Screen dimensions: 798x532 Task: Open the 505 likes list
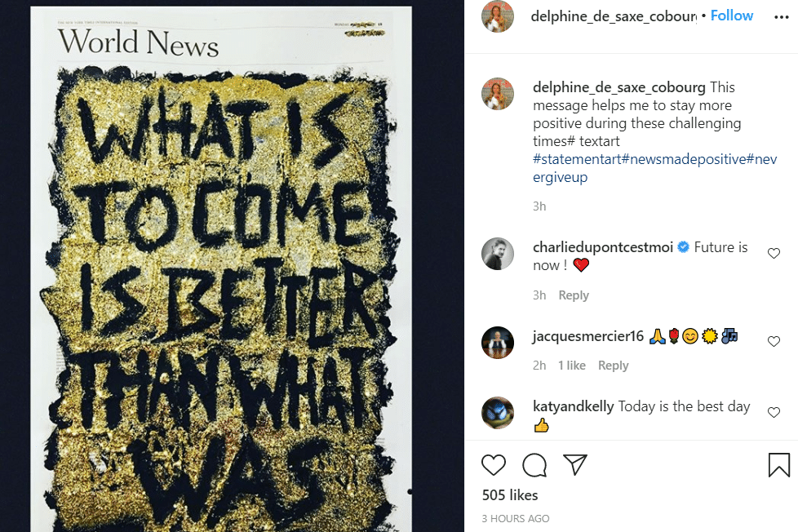[509, 494]
